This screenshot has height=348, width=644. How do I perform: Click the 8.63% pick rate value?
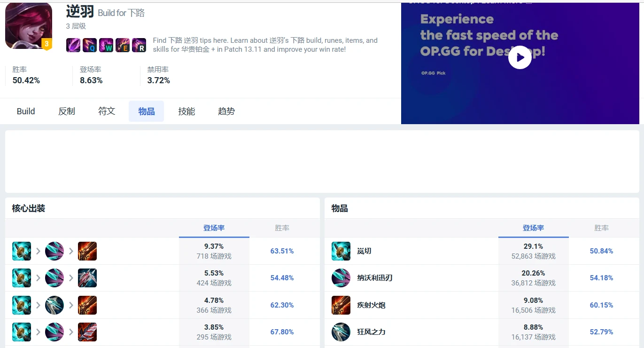[x=91, y=80]
